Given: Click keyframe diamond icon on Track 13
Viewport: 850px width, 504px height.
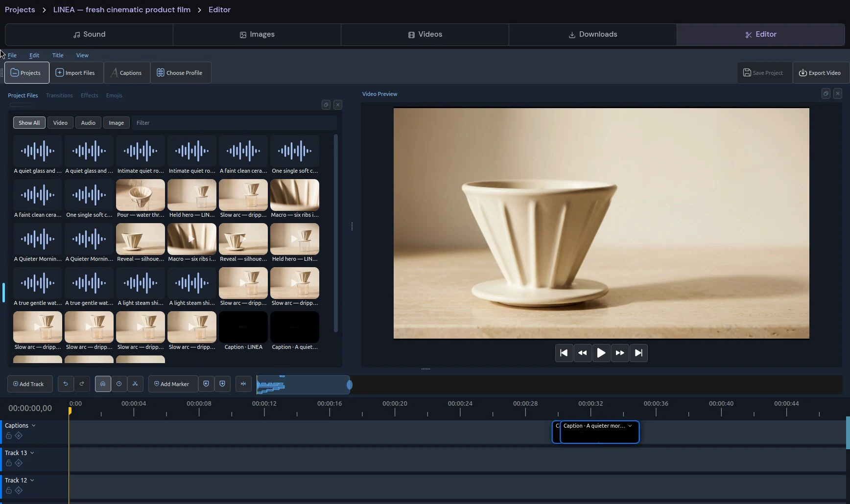Looking at the screenshot, I should (x=19, y=463).
